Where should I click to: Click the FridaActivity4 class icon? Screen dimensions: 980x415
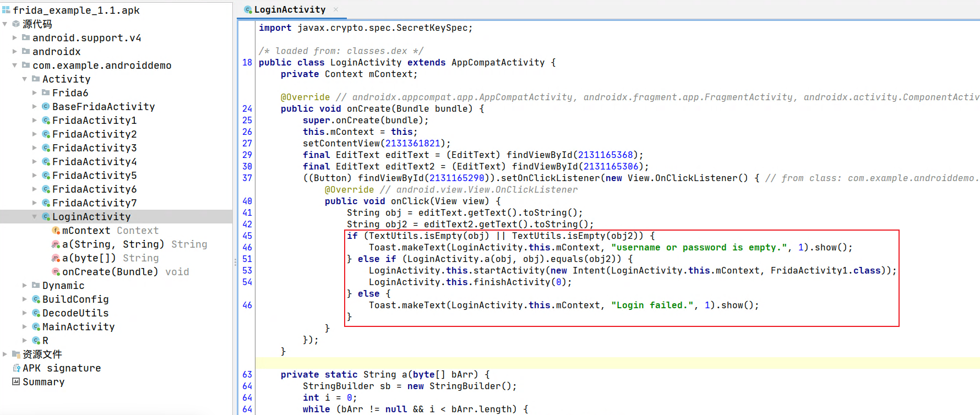[46, 161]
